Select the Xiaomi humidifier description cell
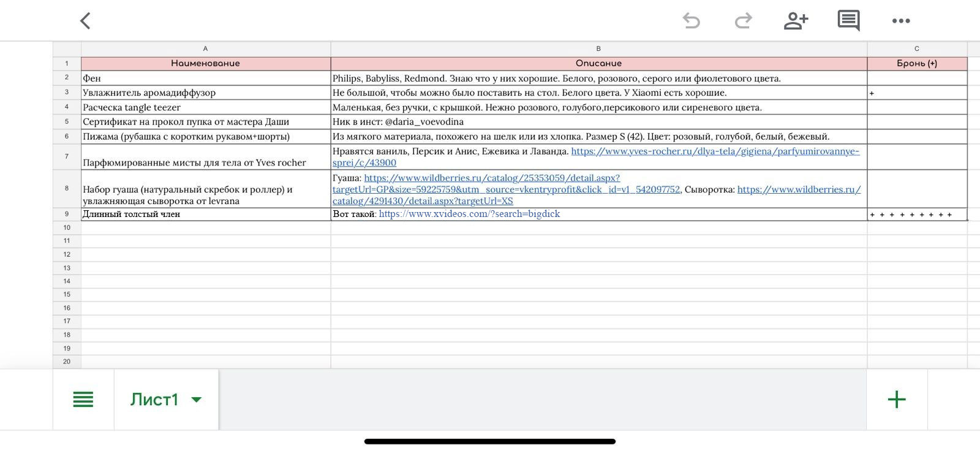Screen dimensions: 980x453 [x=598, y=93]
